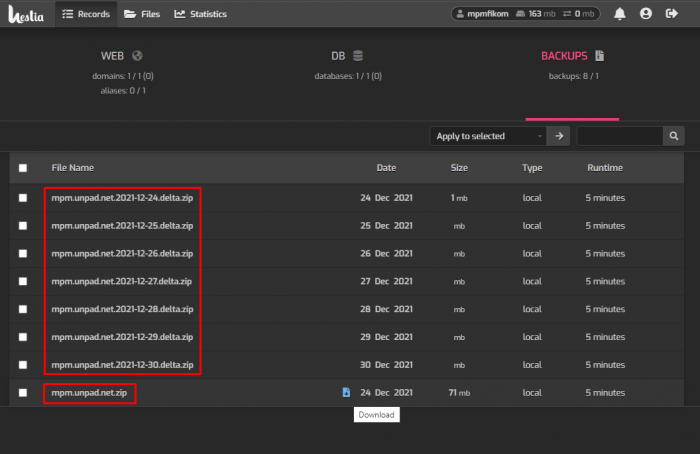
Task: Check the 2021-12-30 delta backup box
Action: pyautogui.click(x=23, y=365)
